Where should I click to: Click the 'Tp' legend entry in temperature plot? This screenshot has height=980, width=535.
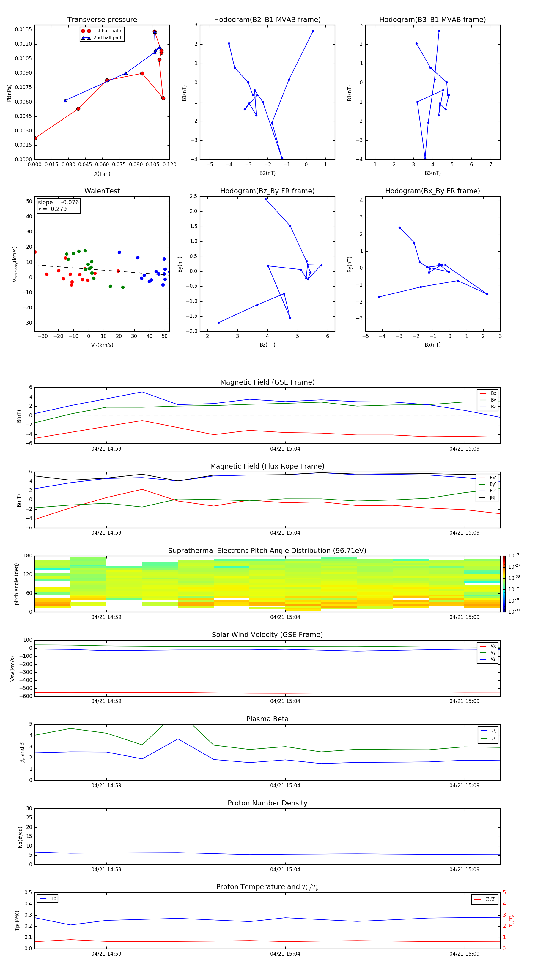(48, 899)
